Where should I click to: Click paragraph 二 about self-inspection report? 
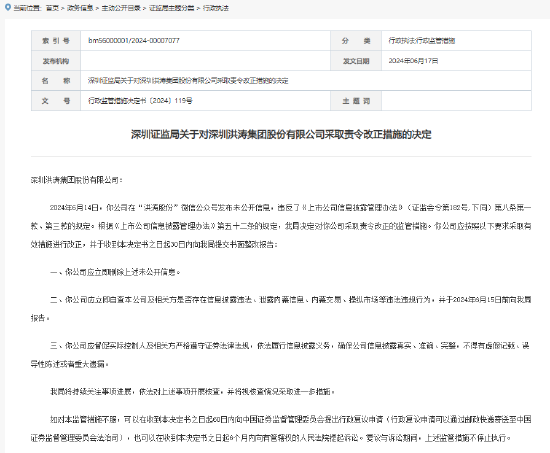(281, 309)
